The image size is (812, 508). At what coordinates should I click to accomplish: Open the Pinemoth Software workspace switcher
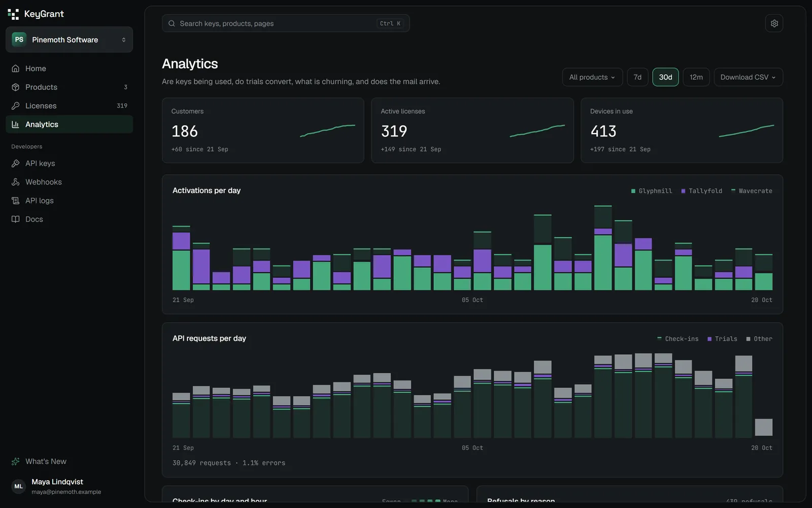(x=70, y=40)
